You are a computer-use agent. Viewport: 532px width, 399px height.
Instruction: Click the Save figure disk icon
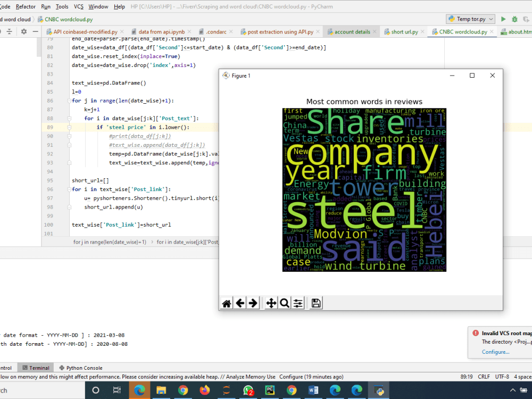tap(316, 303)
